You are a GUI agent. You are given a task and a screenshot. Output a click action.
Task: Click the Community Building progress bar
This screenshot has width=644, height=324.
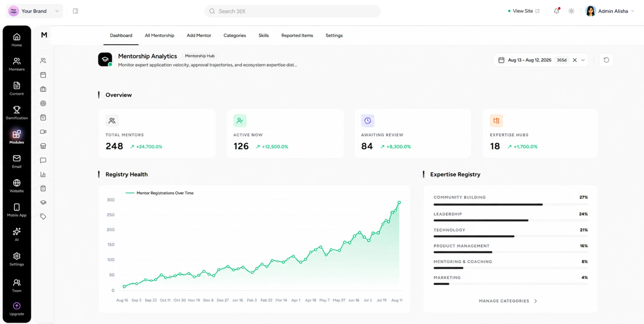point(511,205)
